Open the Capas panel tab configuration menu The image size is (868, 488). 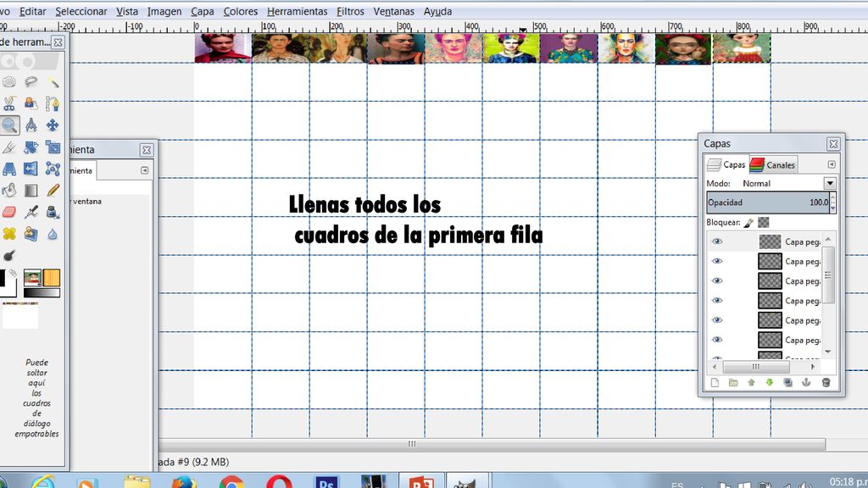(831, 164)
